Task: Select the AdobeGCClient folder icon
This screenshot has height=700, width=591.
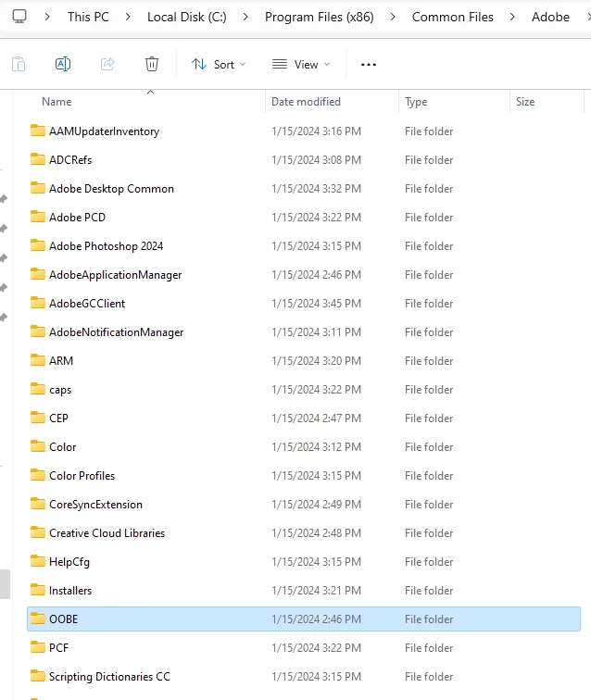Action: pos(38,303)
